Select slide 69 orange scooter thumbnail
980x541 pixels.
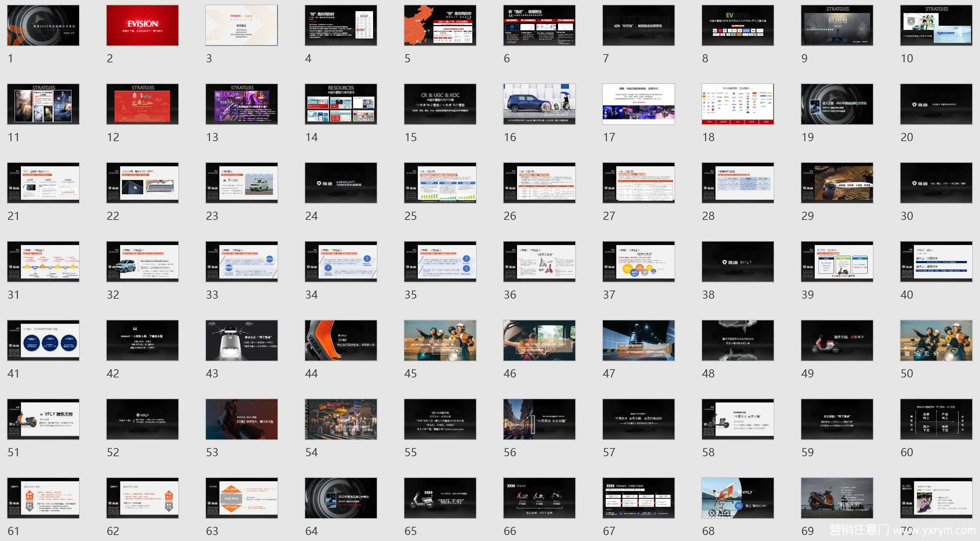[837, 498]
